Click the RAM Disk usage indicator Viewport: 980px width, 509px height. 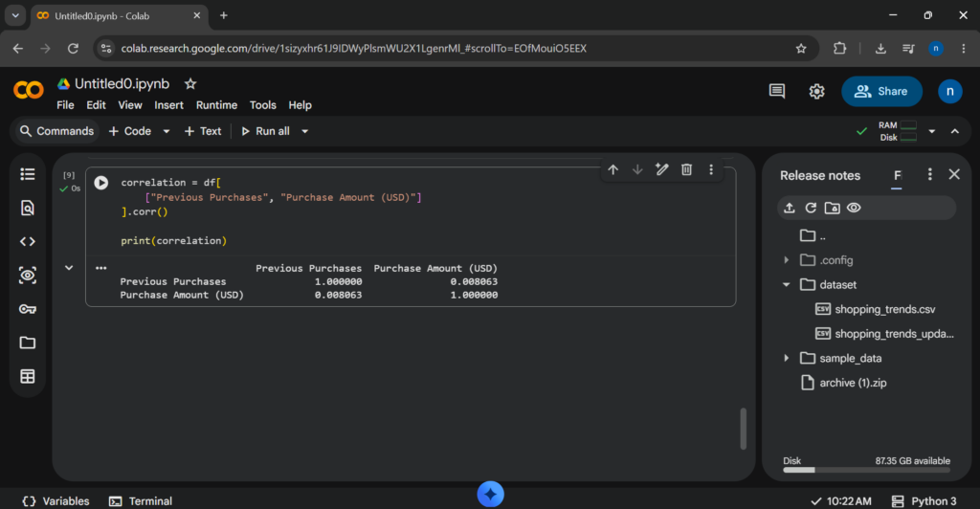click(898, 131)
